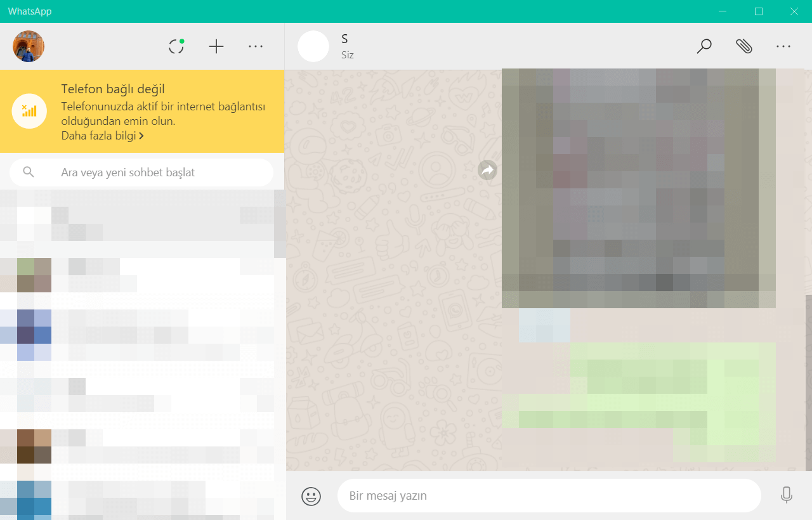Viewport: 812px width, 520px height.
Task: Click the contact avatar in chat header
Action: (313, 46)
